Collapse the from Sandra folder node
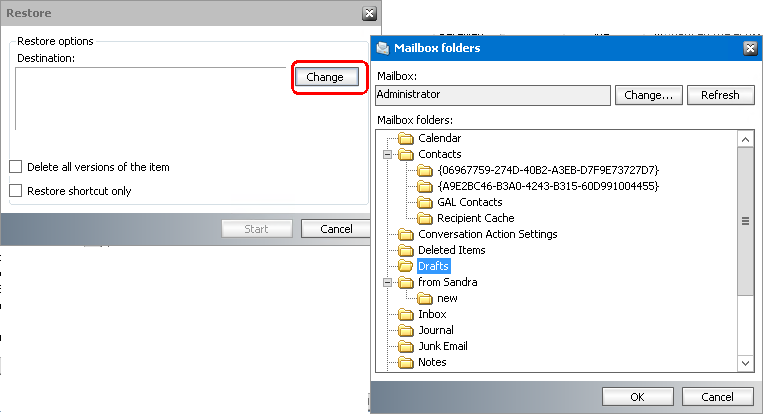 [387, 282]
